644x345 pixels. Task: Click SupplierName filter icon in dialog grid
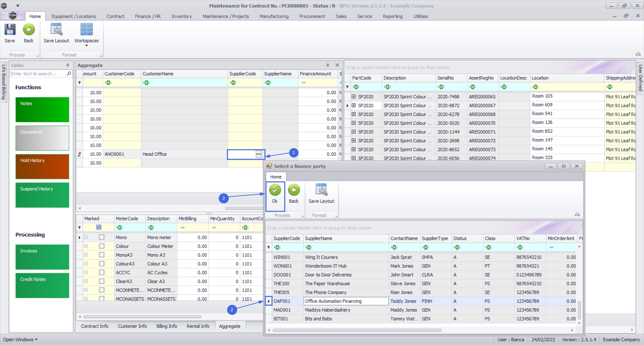pos(309,248)
